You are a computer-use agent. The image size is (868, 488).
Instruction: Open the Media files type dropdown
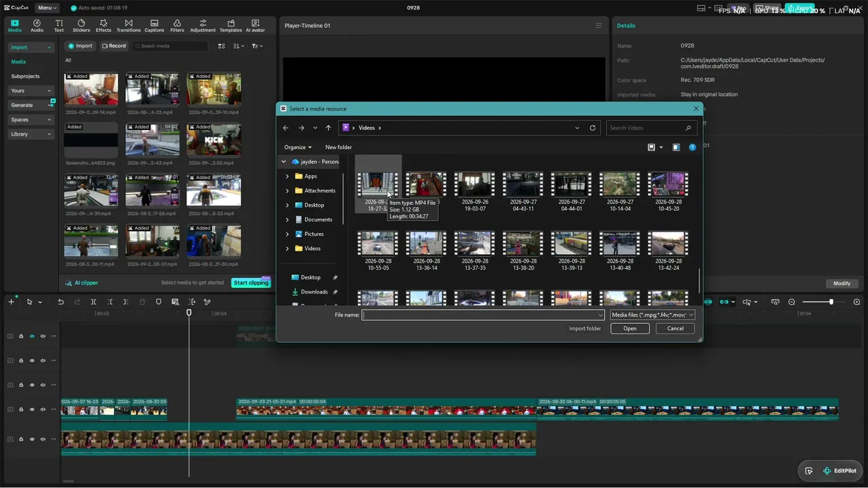[652, 314]
